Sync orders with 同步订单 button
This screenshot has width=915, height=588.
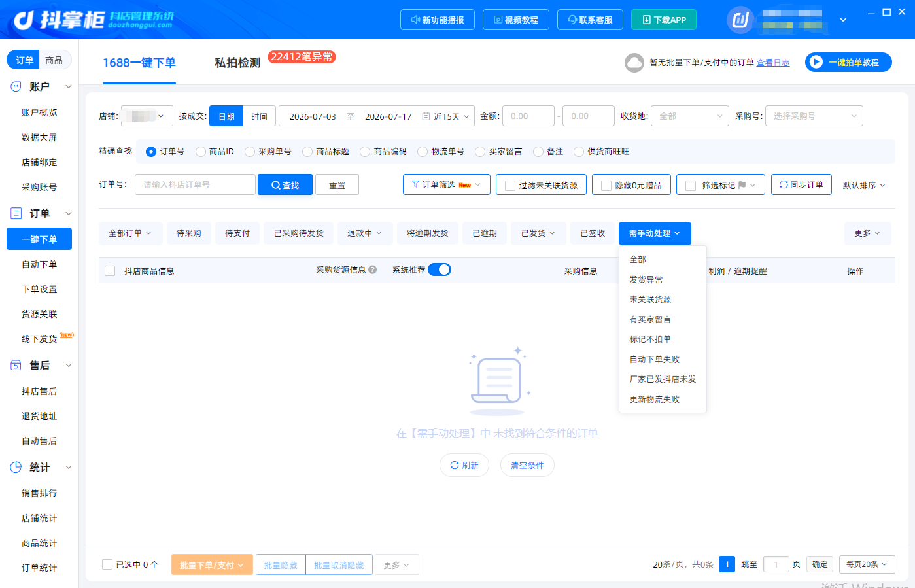801,184
